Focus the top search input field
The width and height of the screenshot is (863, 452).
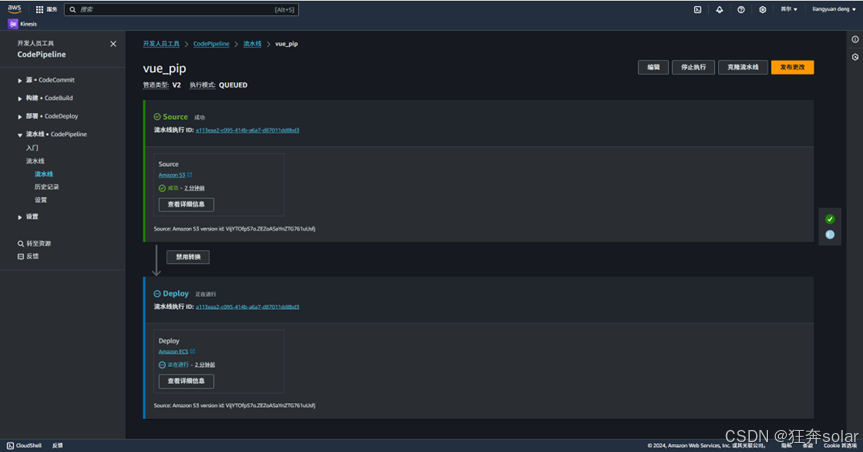182,9
